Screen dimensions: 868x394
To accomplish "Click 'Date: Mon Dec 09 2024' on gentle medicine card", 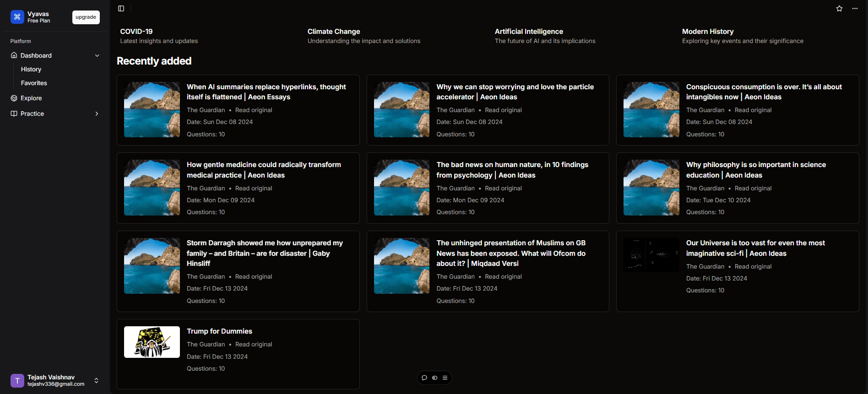I will 221,200.
